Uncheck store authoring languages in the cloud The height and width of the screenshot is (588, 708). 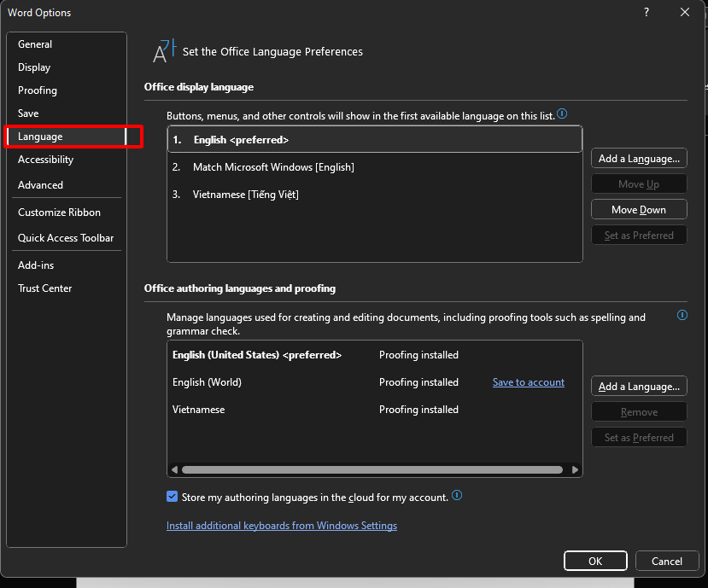pyautogui.click(x=172, y=495)
